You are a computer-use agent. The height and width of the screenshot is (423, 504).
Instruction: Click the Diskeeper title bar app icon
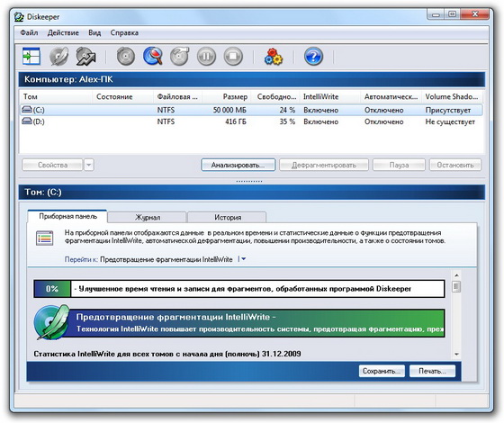pos(19,17)
